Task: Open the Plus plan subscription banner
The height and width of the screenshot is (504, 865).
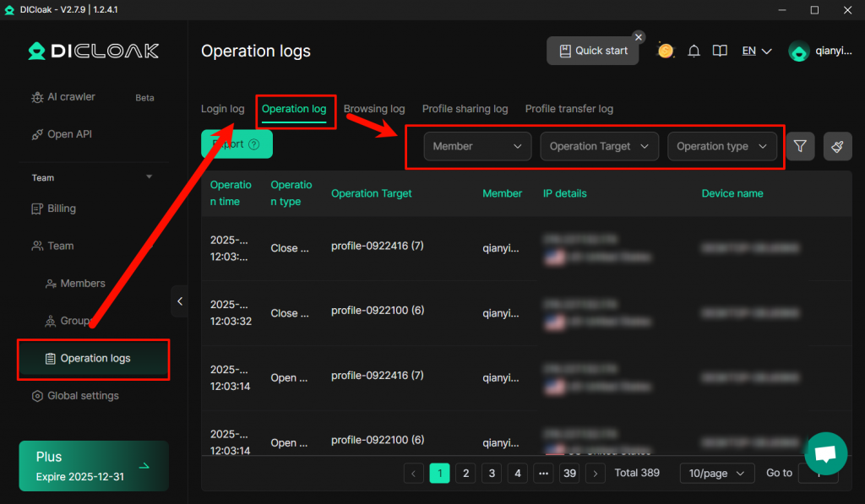Action: point(94,466)
